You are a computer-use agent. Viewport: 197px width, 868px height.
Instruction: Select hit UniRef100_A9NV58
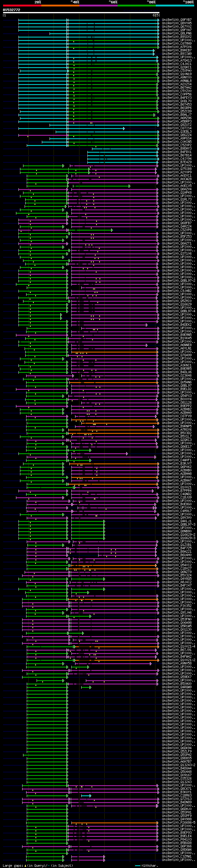(177, 664)
